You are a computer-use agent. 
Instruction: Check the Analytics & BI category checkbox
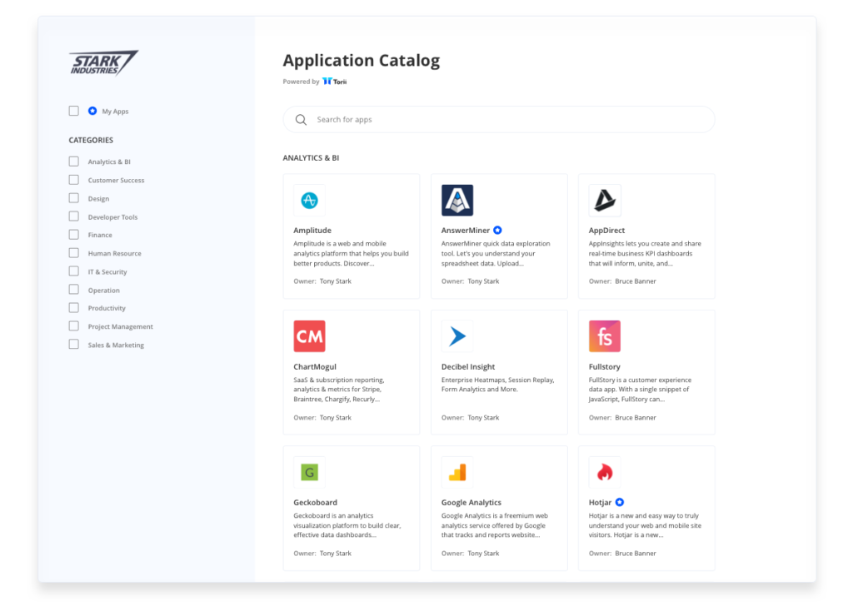pos(74,161)
